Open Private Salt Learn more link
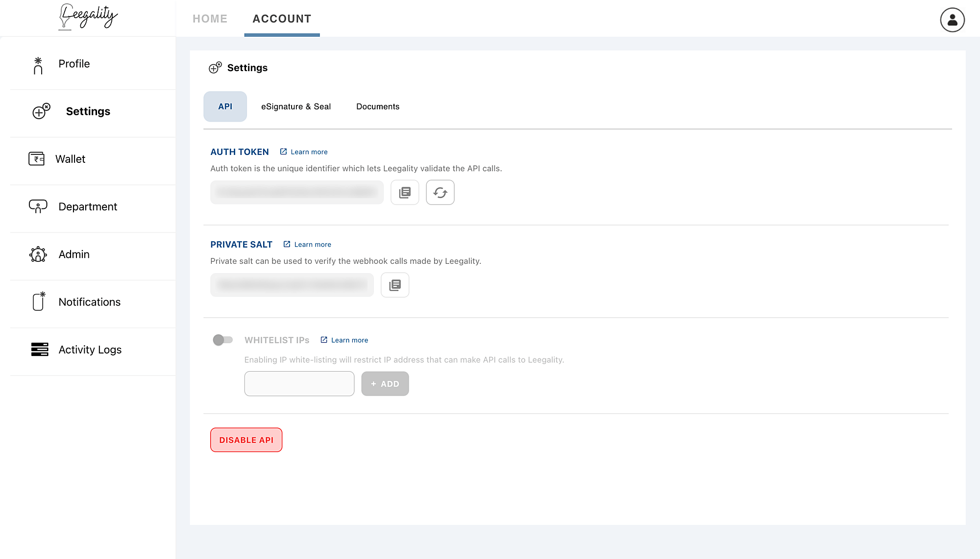This screenshot has height=559, width=980. (x=312, y=245)
